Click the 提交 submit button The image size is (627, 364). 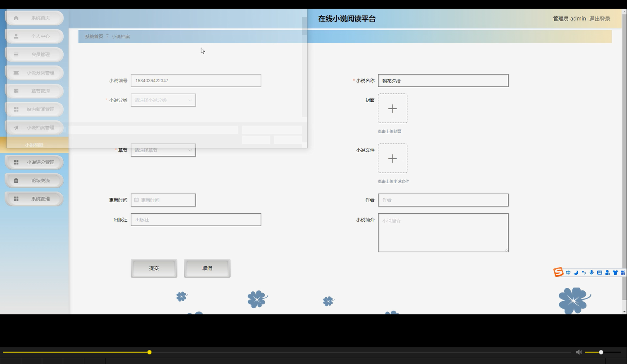click(x=154, y=268)
